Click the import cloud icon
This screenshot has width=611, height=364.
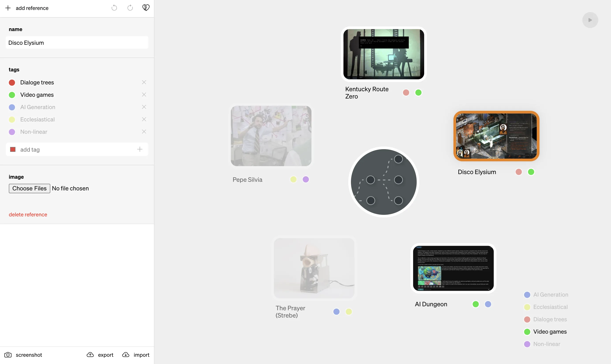[x=126, y=355]
